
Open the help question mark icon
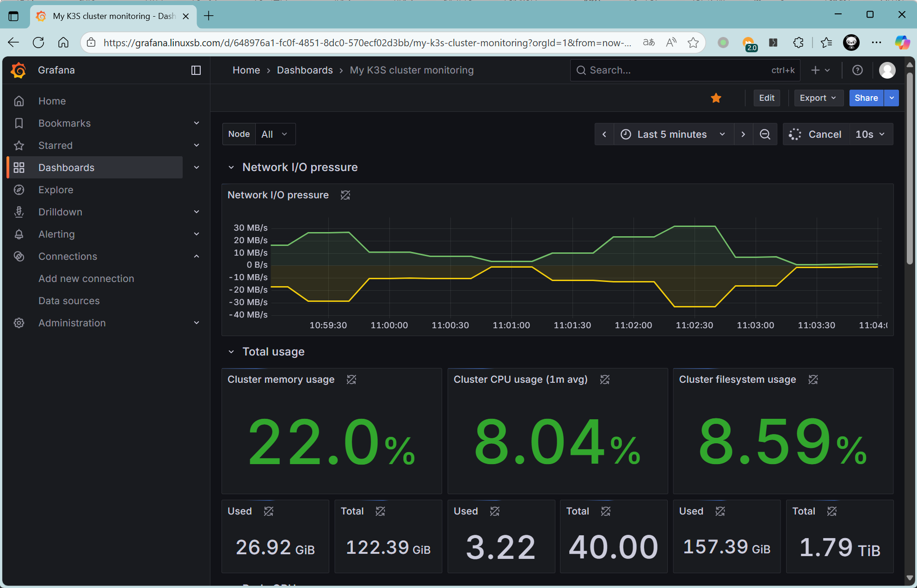857,70
